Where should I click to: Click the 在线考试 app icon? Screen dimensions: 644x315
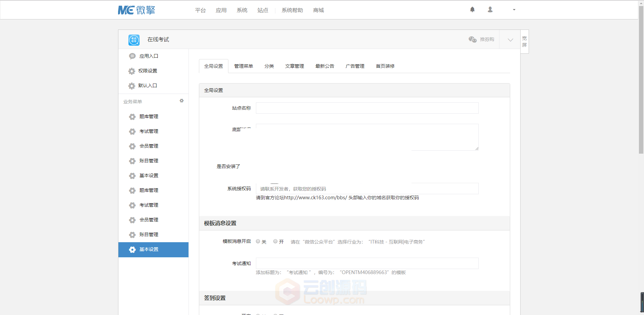pyautogui.click(x=134, y=40)
